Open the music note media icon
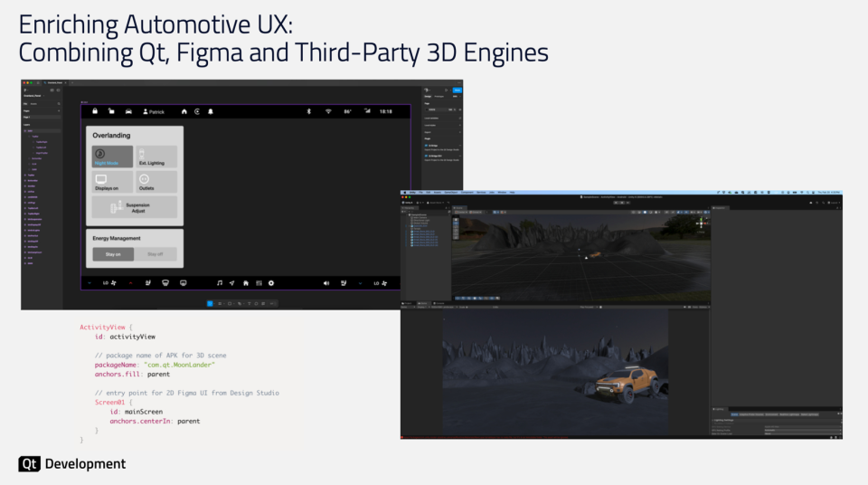Screen dimensions: 868x485 pos(220,283)
